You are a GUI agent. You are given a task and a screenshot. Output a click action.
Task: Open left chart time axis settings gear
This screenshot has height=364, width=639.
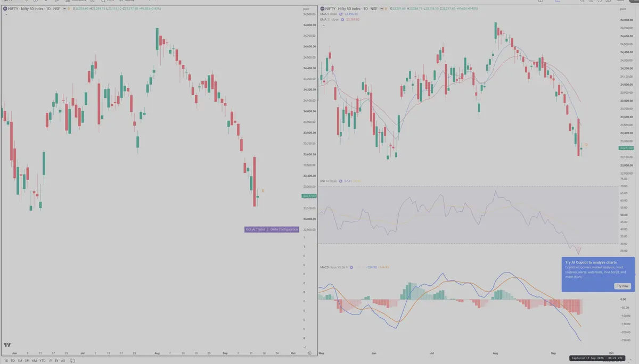point(310,353)
